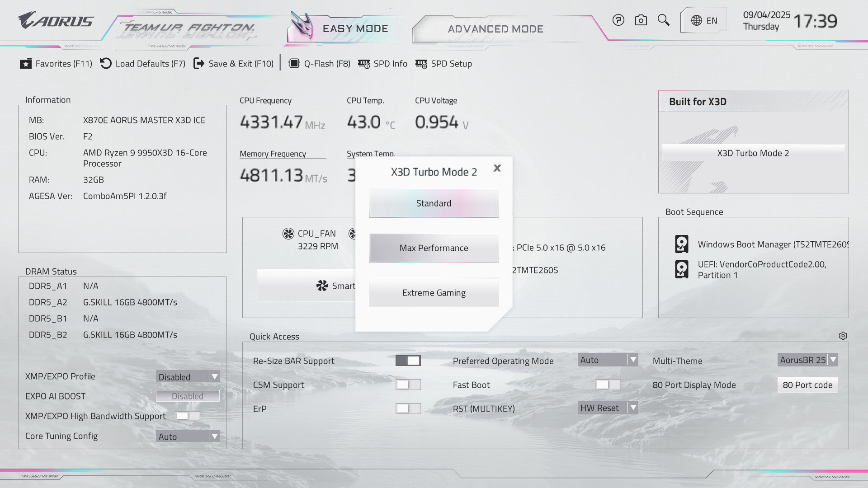Click the Smart Fan propeller icon
This screenshot has width=868, height=488.
pyautogui.click(x=322, y=286)
